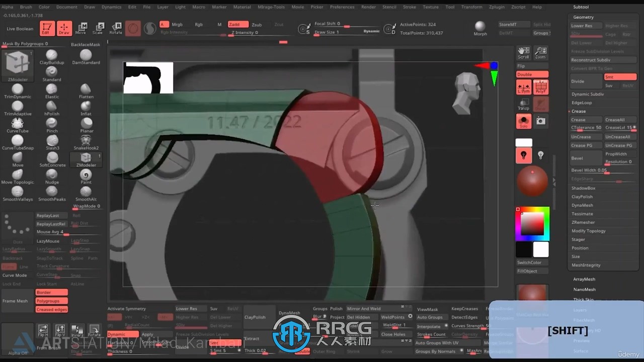
Task: Click the StoreMT morph target field
Action: (x=514, y=24)
